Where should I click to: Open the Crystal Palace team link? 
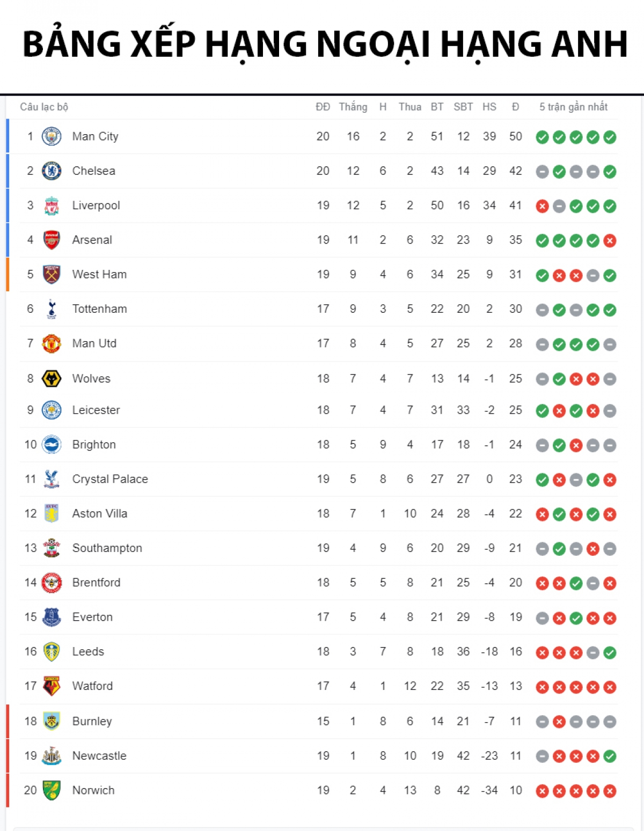(x=110, y=479)
